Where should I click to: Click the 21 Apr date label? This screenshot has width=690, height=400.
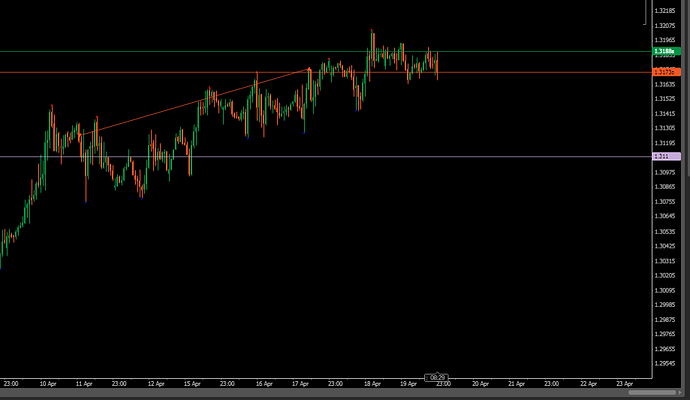click(x=517, y=384)
